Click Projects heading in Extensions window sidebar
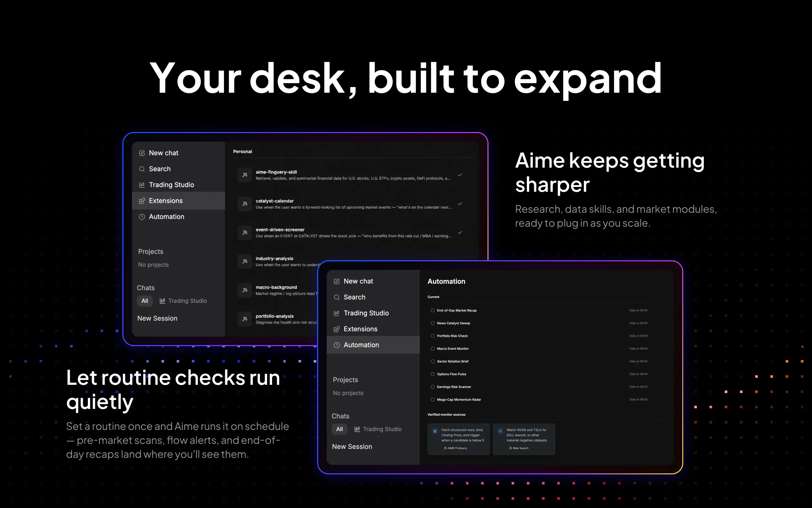812x508 pixels. 151,252
